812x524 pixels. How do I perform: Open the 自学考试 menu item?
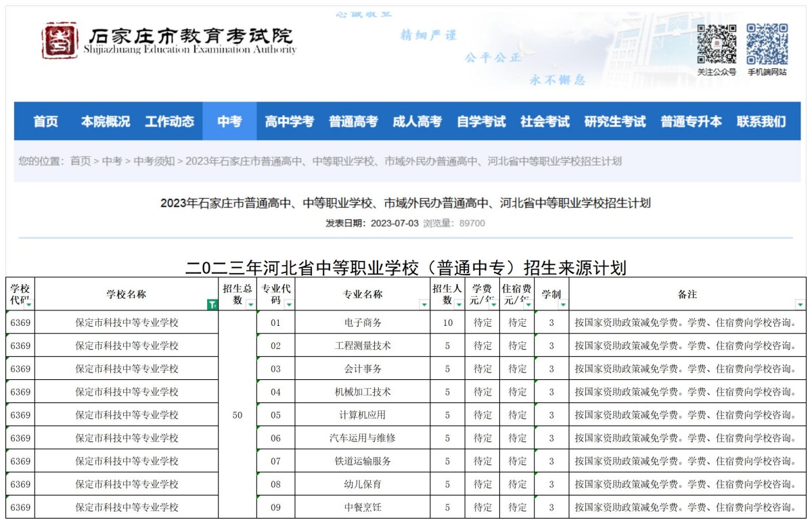point(482,122)
